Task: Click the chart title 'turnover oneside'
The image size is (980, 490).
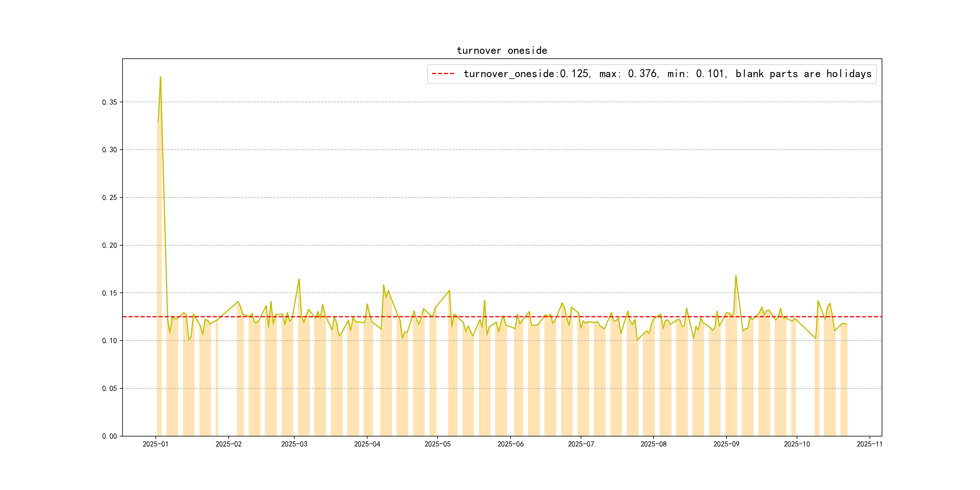Action: [x=502, y=51]
